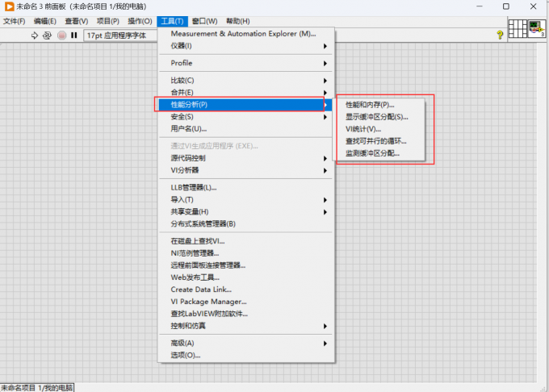Expand the 导入(T) submenu
The width and height of the screenshot is (549, 392).
(x=245, y=200)
